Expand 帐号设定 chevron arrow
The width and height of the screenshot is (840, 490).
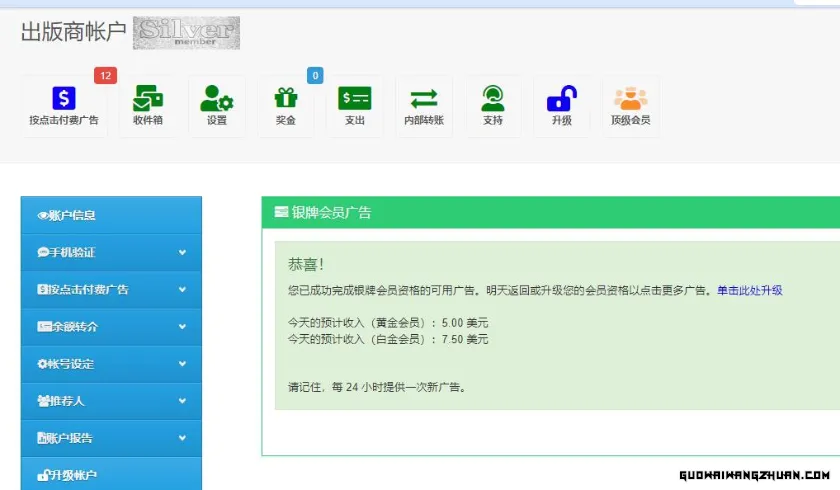click(182, 364)
